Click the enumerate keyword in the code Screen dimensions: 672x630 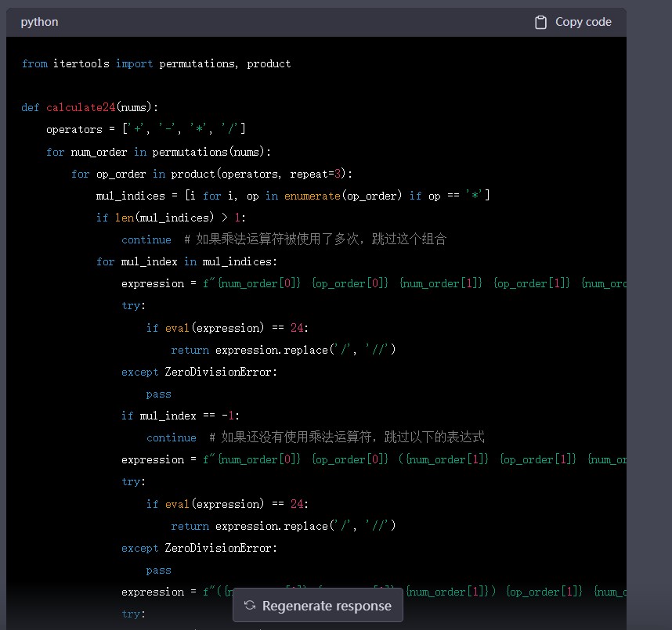(312, 196)
